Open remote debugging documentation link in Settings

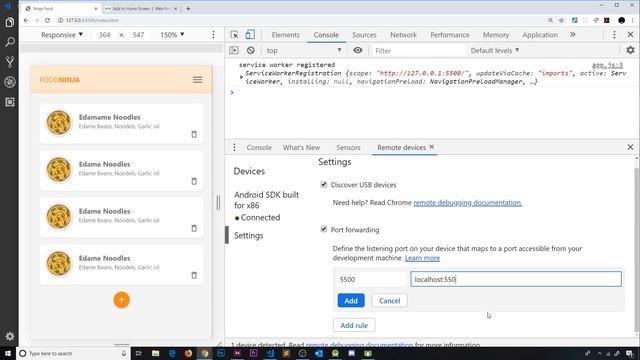click(467, 202)
